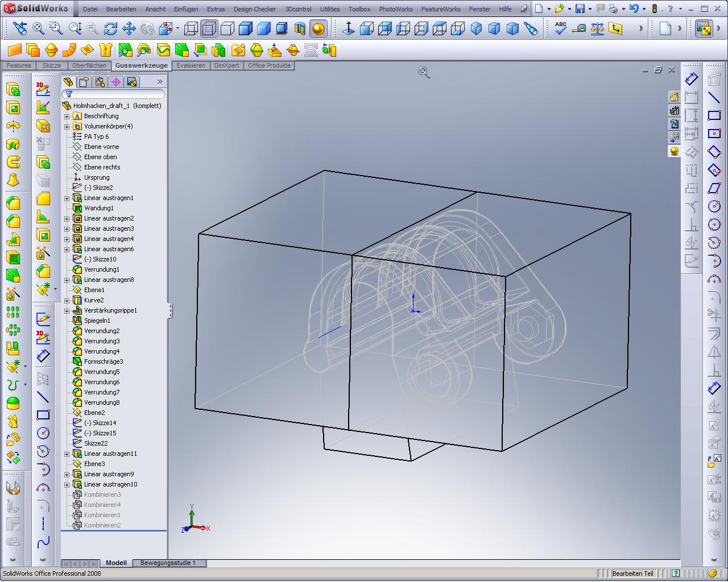Activate the Rotate View tool

[111, 28]
